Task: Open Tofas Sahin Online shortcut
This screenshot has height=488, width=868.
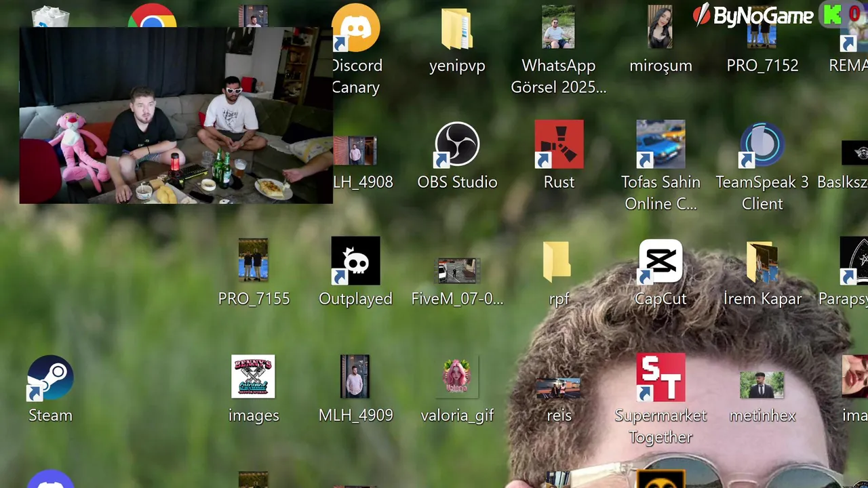Action: pyautogui.click(x=660, y=144)
